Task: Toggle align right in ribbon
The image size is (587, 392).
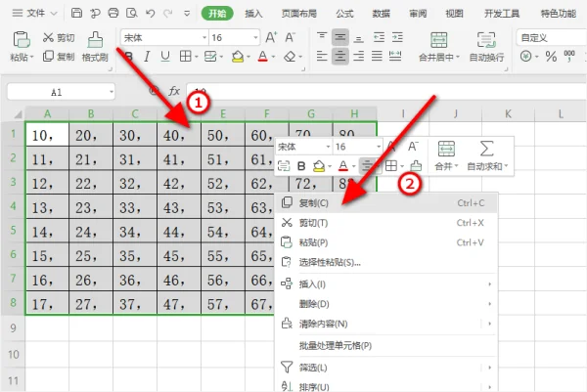Action: pos(359,57)
